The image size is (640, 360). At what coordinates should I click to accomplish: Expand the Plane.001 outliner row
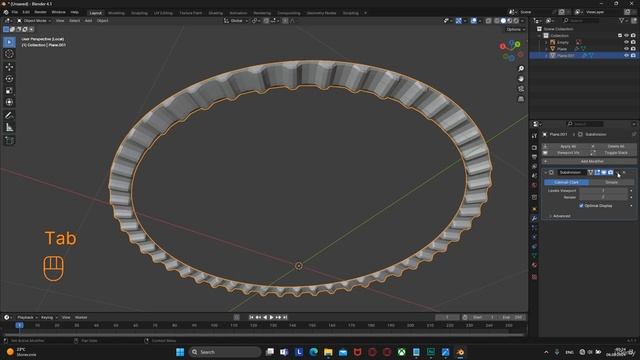546,55
